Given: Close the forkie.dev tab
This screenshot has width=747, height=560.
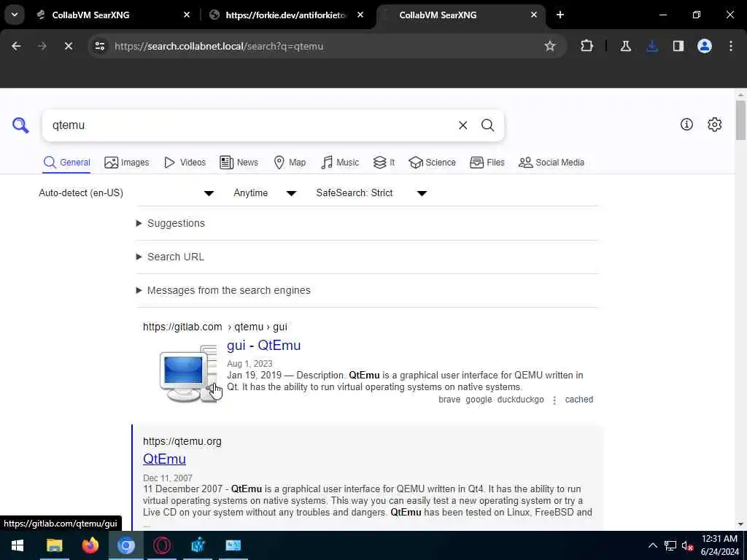Looking at the screenshot, I should coord(360,15).
